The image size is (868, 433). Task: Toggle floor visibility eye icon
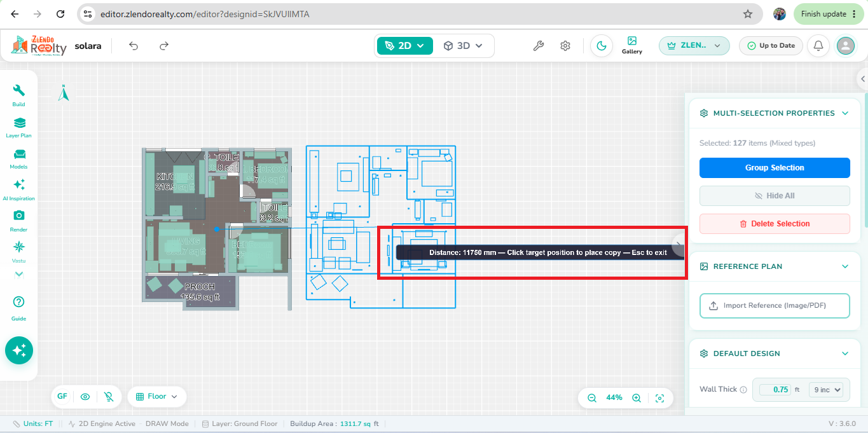pyautogui.click(x=85, y=397)
